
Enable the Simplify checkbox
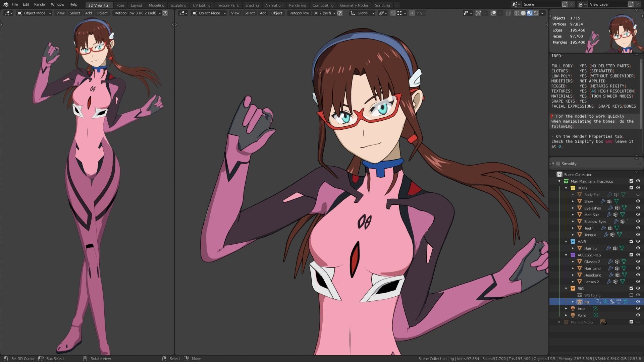pyautogui.click(x=558, y=164)
